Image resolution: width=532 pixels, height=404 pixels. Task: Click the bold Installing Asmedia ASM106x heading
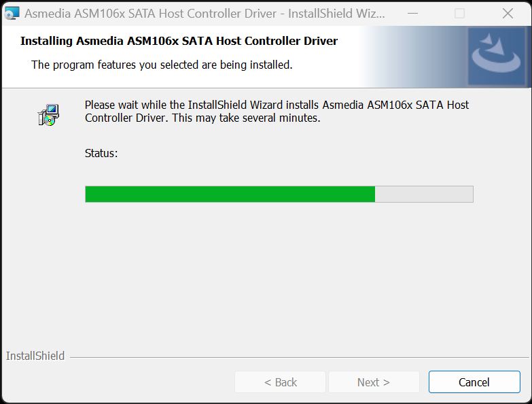(x=179, y=41)
